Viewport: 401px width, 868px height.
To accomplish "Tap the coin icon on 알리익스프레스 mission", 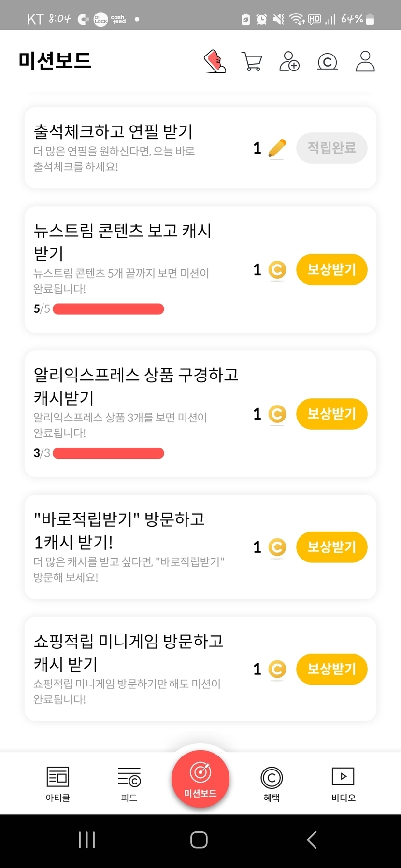I will tap(277, 414).
